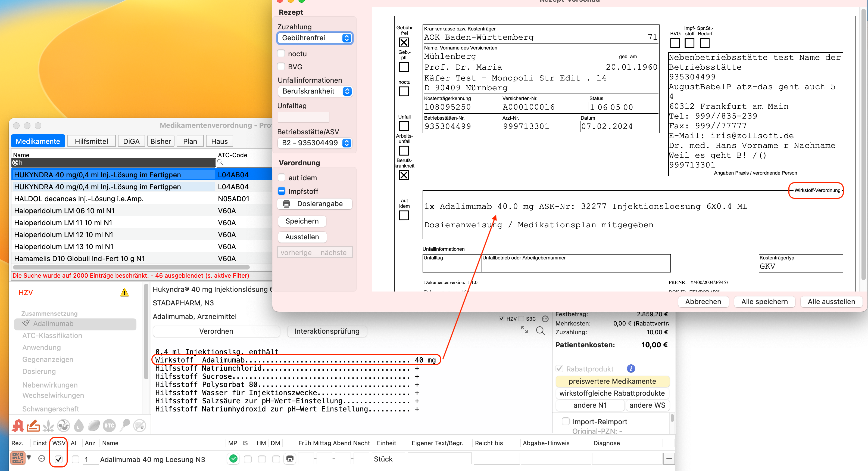This screenshot has height=471, width=868.
Task: Toggle the HZV checkbox above the drug info
Action: pyautogui.click(x=501, y=319)
